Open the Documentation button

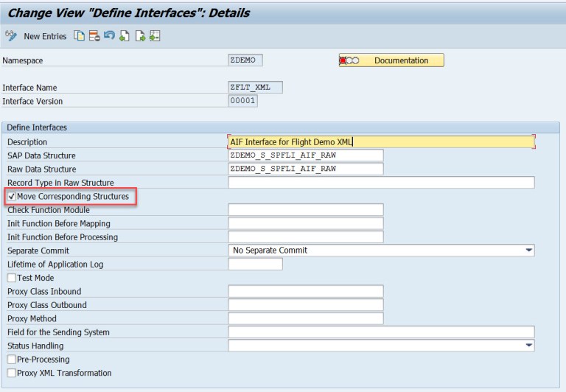click(x=391, y=60)
